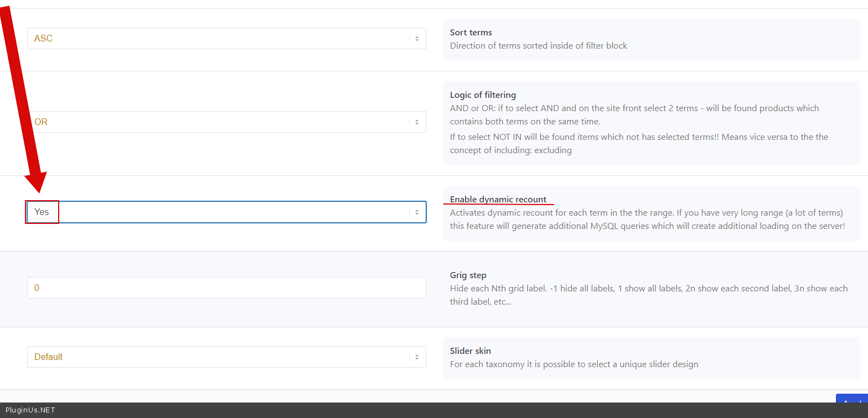Click the arrows icon on the OR dropdown

pos(417,122)
